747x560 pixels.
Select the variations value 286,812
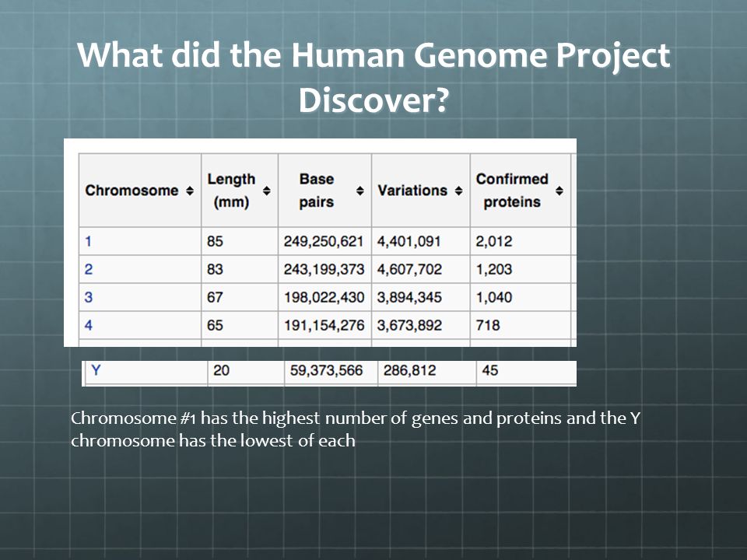[x=410, y=370]
